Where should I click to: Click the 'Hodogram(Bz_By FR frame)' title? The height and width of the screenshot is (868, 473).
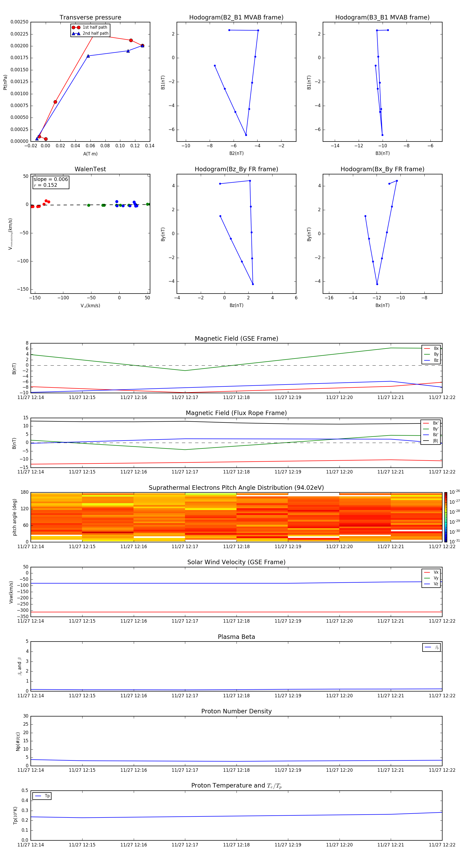click(236, 169)
